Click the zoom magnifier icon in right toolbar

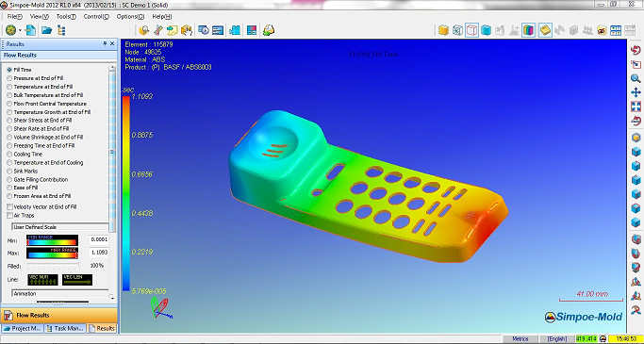pos(636,78)
